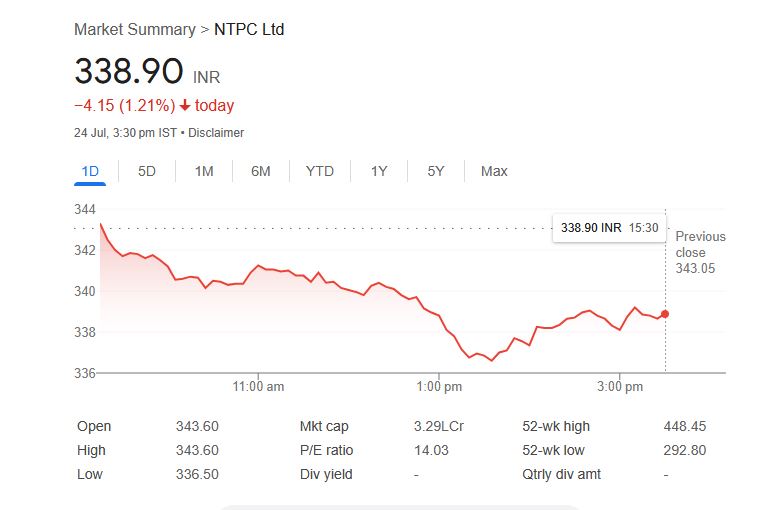The height and width of the screenshot is (510, 770).
Task: Click the 338.90 INR chart tooltip
Action: click(x=609, y=228)
